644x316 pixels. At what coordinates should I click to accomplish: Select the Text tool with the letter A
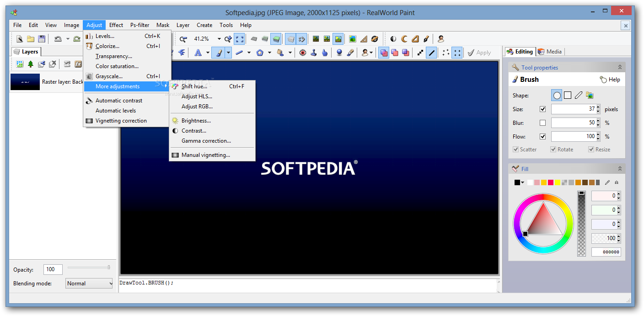pos(198,53)
